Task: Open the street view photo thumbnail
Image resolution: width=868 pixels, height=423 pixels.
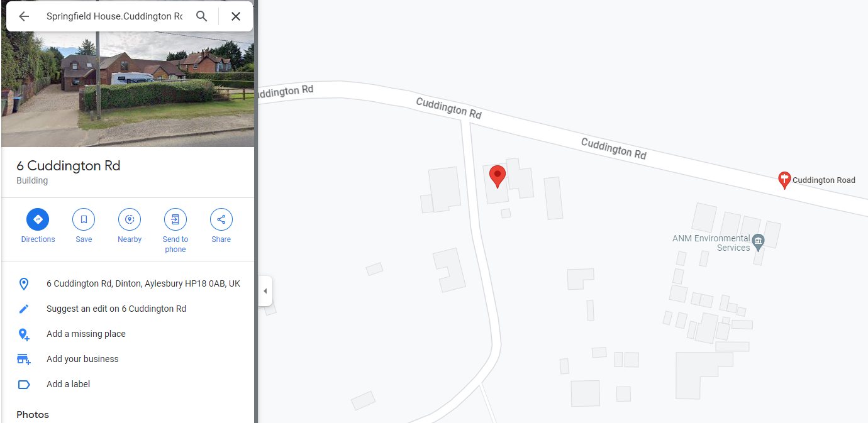Action: pyautogui.click(x=128, y=89)
